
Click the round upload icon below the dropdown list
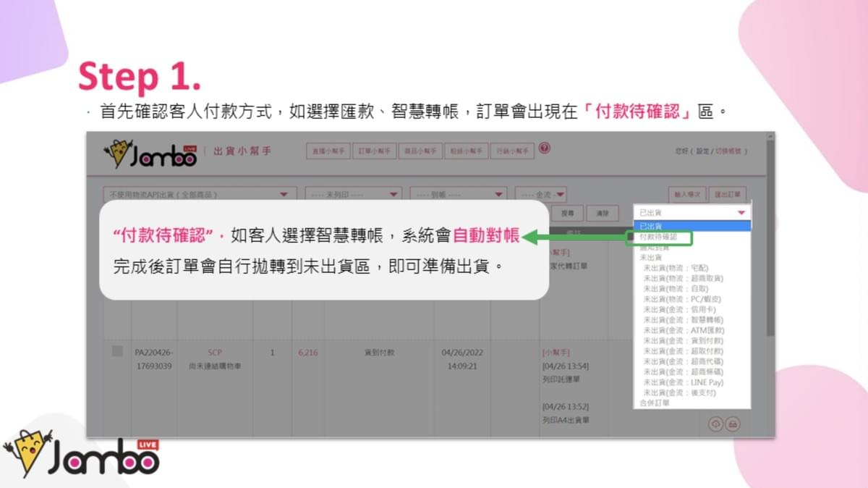(x=716, y=424)
